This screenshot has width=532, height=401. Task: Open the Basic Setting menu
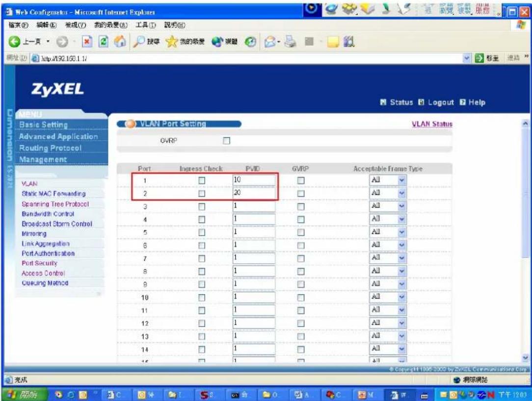pyautogui.click(x=43, y=125)
